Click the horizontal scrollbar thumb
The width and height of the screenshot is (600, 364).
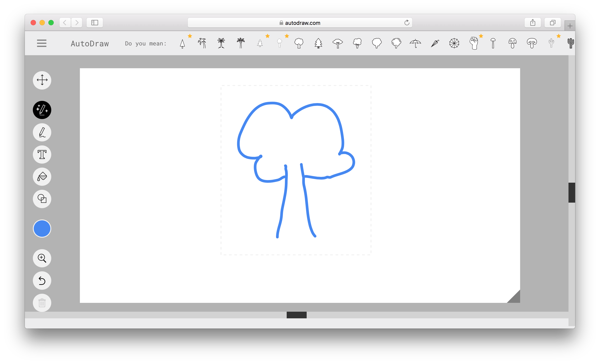[297, 315]
